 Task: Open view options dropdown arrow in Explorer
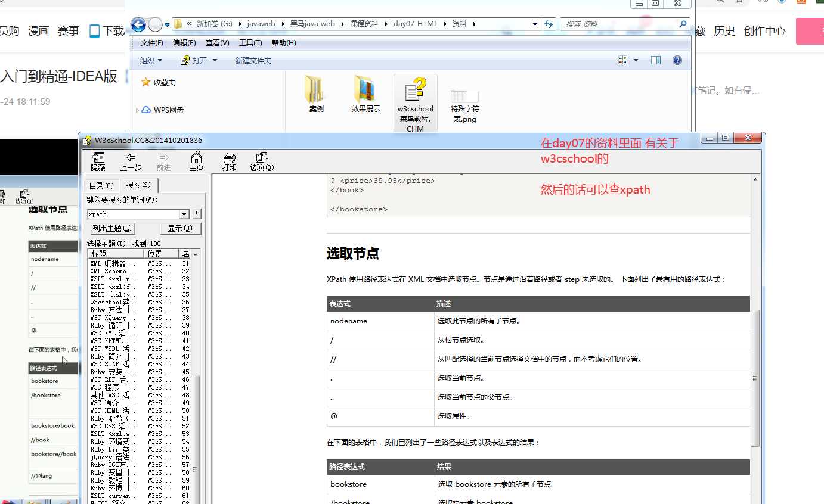[636, 60]
